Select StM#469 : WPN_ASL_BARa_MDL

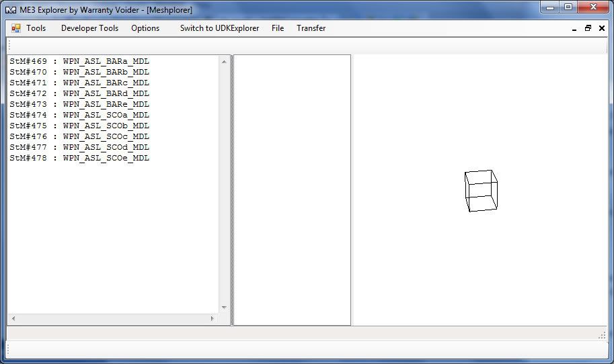[x=79, y=61]
